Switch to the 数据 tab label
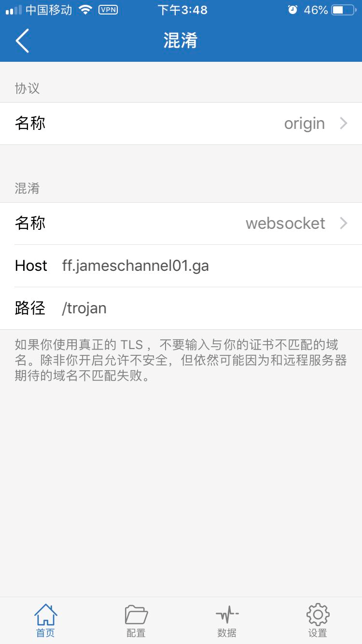The height and width of the screenshot is (644, 362). click(x=227, y=633)
